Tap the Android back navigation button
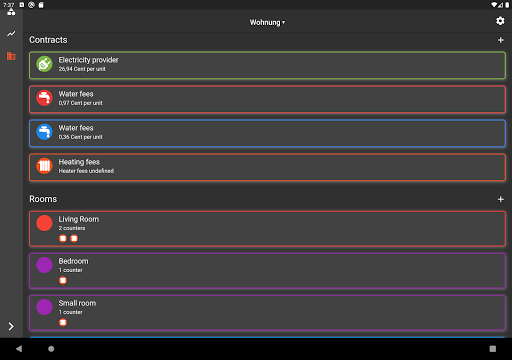Image resolution: width=512 pixels, height=360 pixels. click(19, 349)
